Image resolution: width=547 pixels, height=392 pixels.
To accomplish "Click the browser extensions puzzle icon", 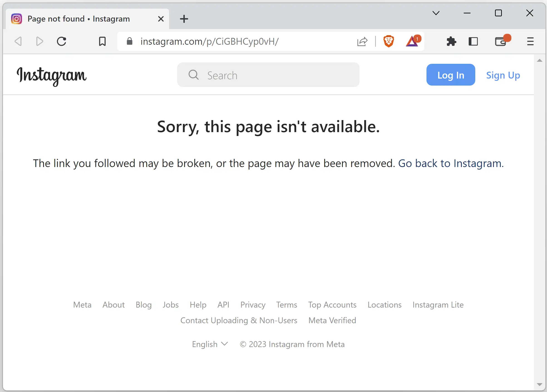I will click(451, 41).
